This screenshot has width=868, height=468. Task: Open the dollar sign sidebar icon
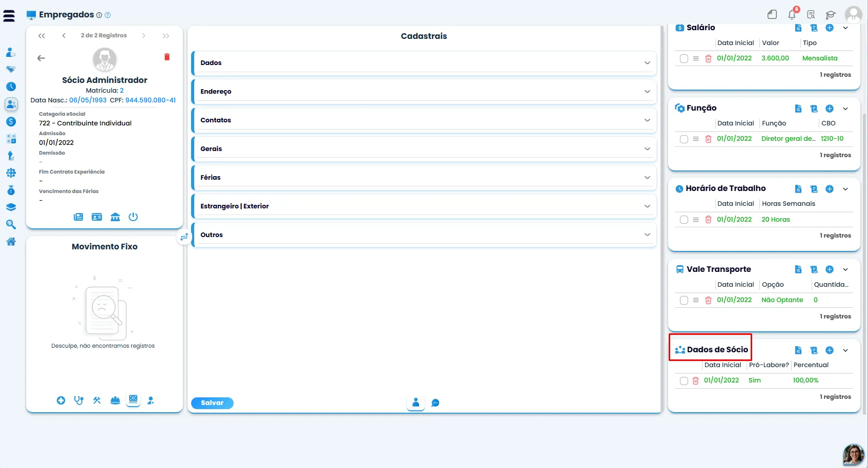pos(11,122)
